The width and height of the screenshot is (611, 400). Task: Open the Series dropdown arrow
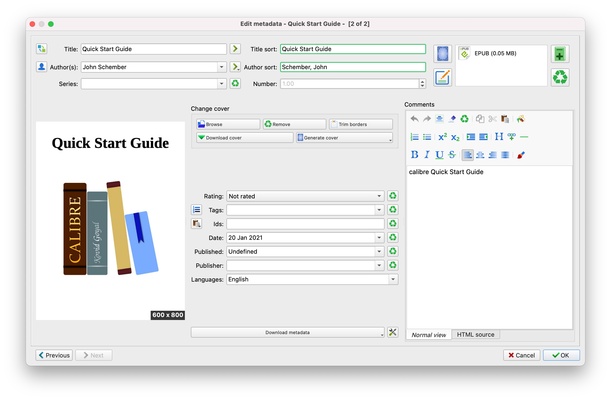(x=221, y=83)
